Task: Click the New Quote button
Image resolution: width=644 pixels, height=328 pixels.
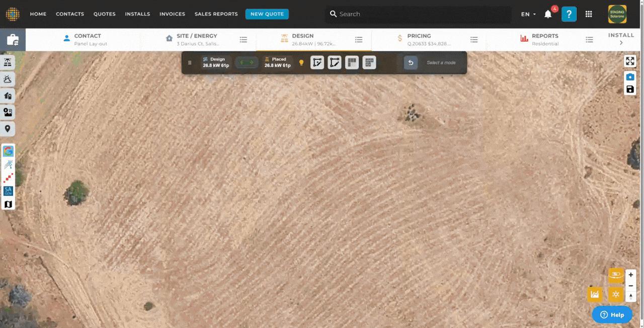Action: (x=267, y=14)
